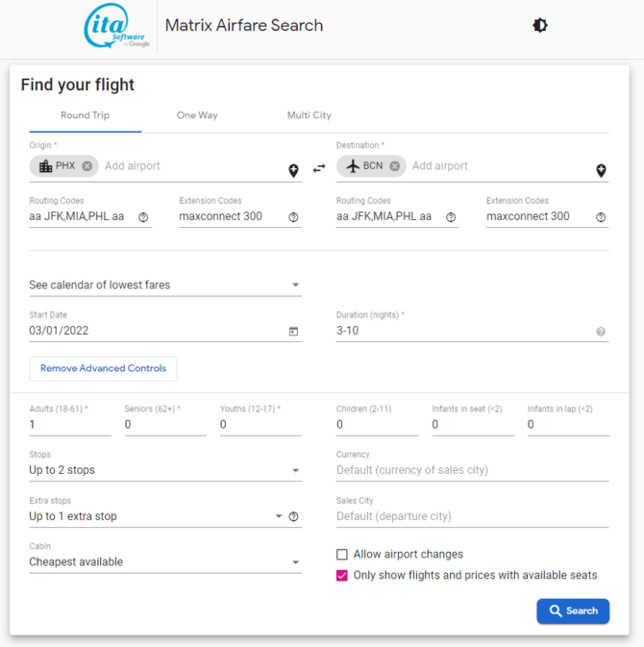
Task: Switch to the One Way tab
Action: click(x=197, y=115)
